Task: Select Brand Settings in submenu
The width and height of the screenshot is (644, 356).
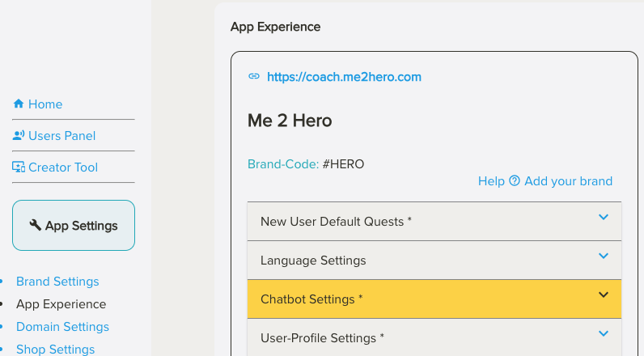Action: pyautogui.click(x=57, y=282)
